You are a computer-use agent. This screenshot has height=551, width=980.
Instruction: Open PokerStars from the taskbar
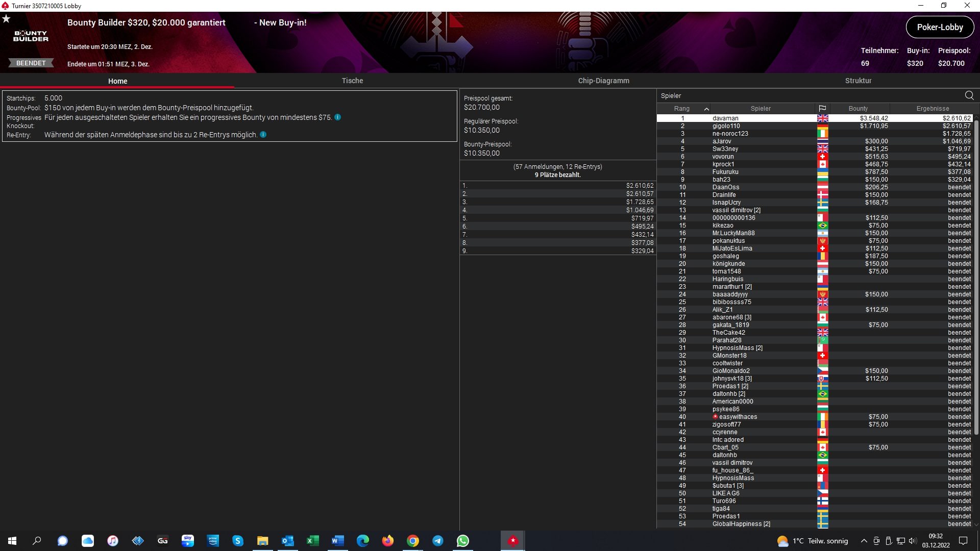[512, 541]
